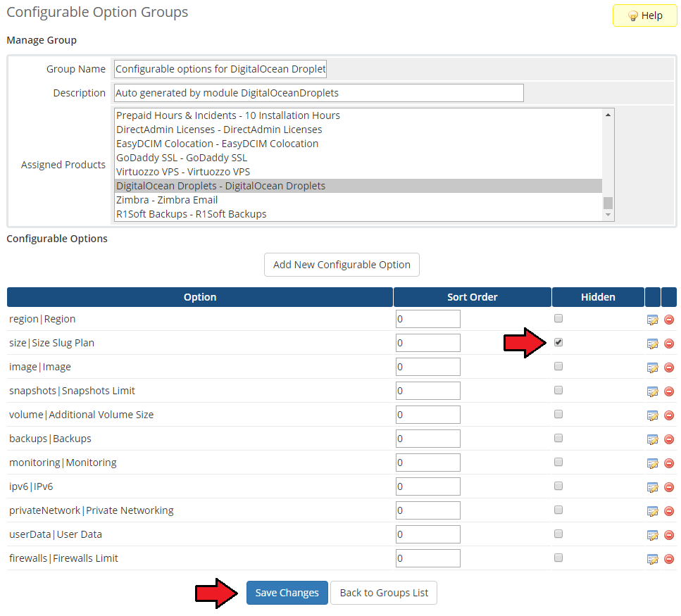The height and width of the screenshot is (616, 681).
Task: Delete the userData|User Data option
Action: (669, 535)
